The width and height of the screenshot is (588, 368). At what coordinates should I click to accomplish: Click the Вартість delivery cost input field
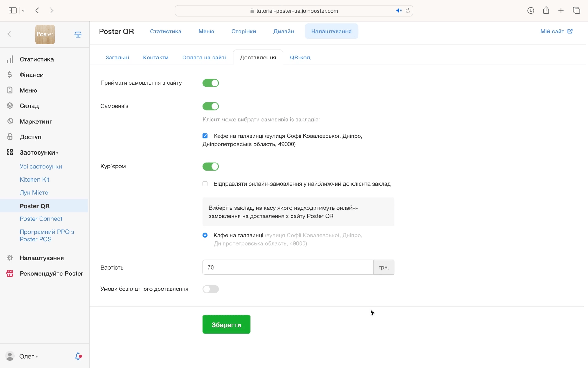[288, 267]
